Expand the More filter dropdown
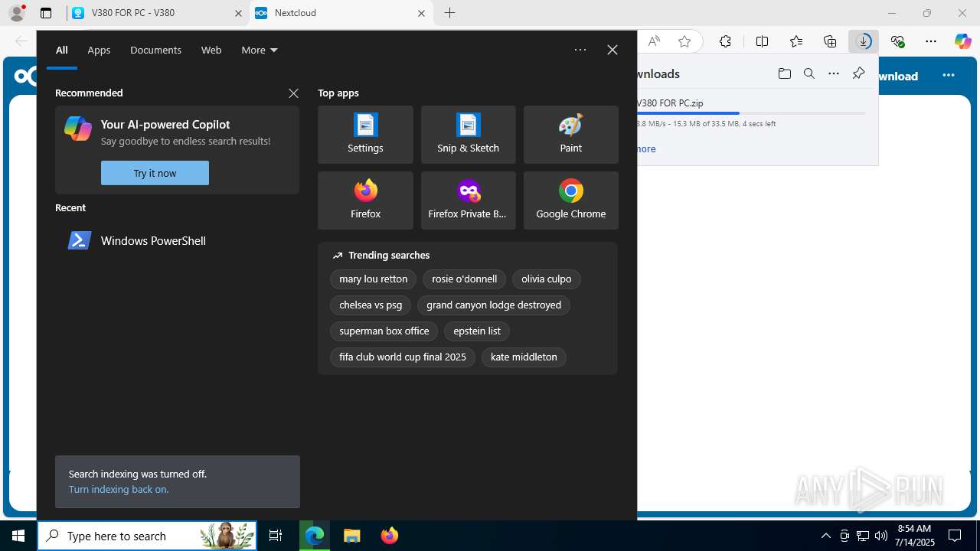 coord(260,50)
